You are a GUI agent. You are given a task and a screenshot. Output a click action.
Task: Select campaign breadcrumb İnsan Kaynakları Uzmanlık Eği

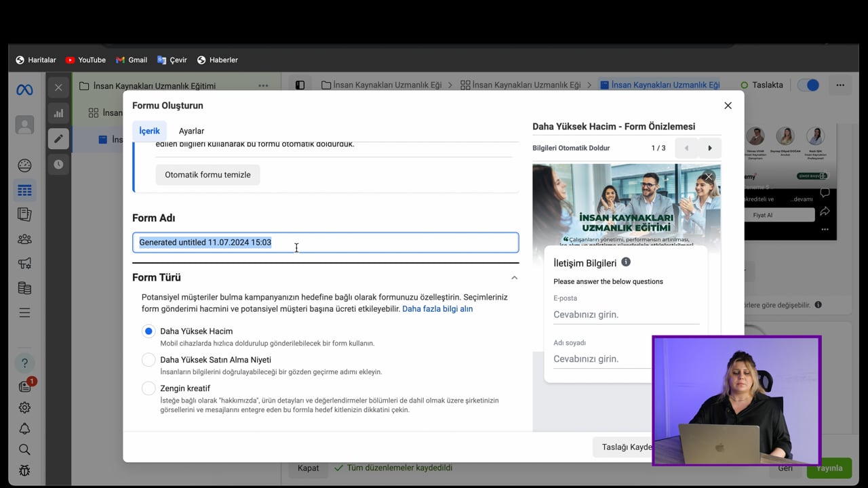tap(381, 85)
